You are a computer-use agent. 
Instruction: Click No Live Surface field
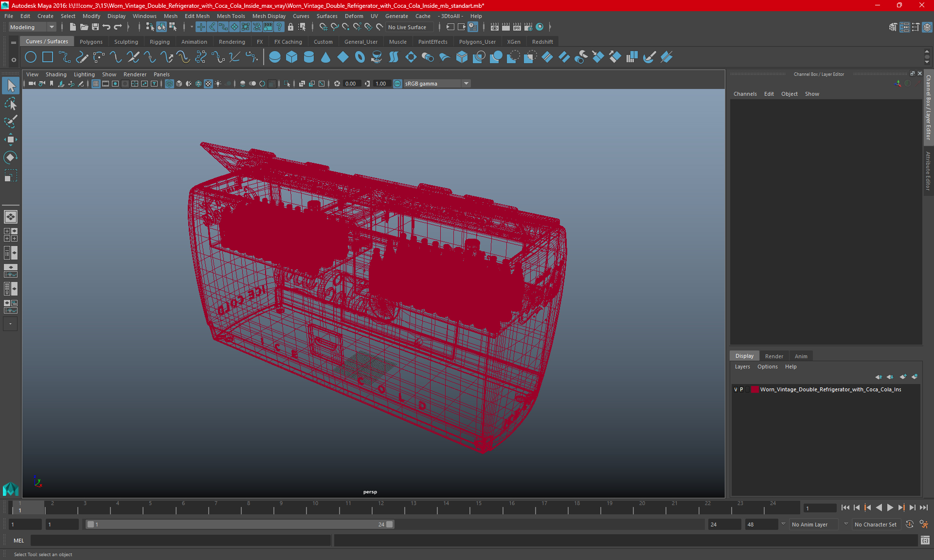(x=410, y=27)
